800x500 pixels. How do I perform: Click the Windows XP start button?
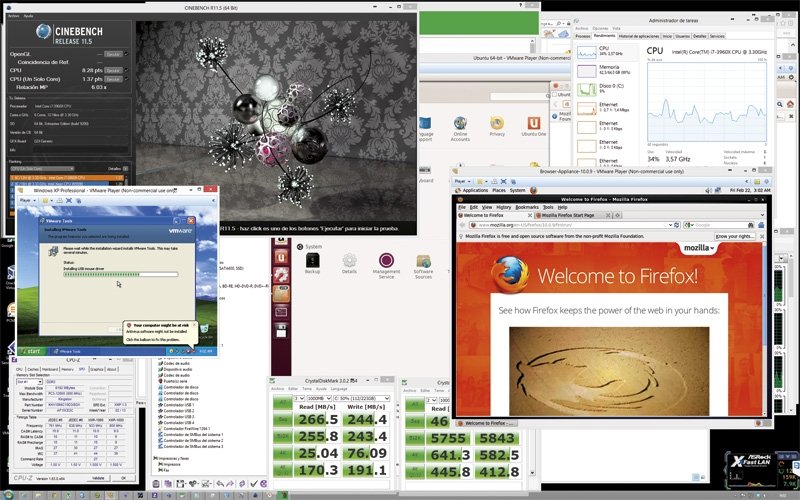31,351
